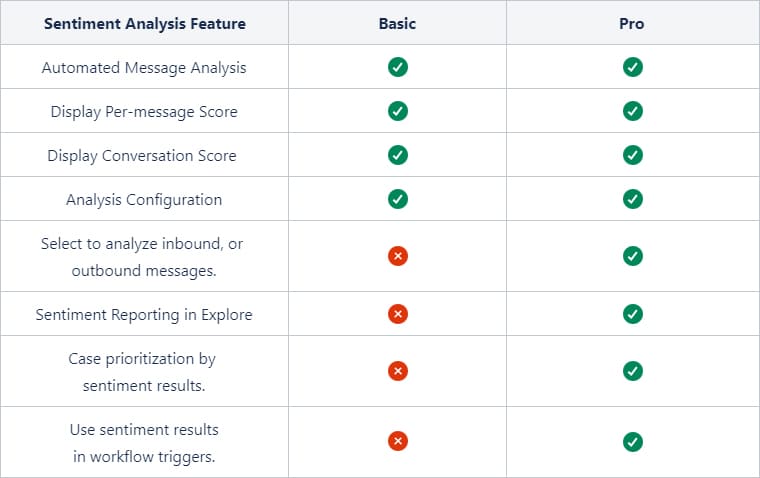760x478 pixels.
Task: Select the Pro column header
Action: click(632, 23)
